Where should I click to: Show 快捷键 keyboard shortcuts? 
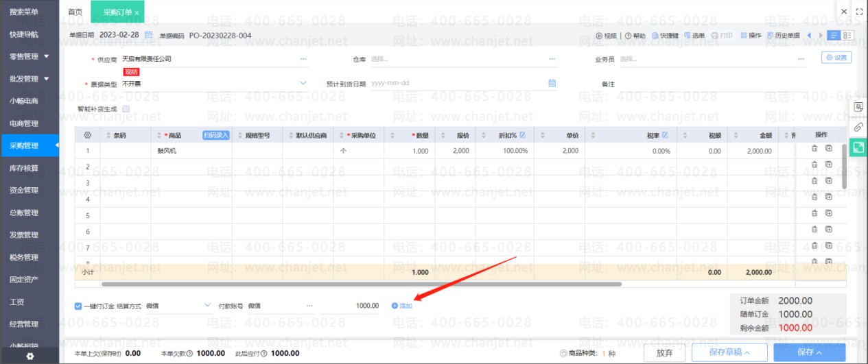click(665, 36)
